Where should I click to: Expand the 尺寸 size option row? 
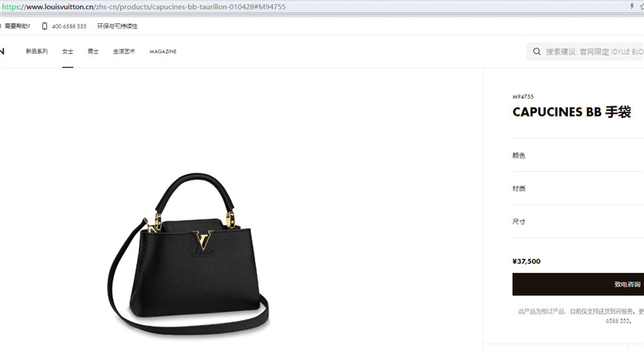click(578, 222)
